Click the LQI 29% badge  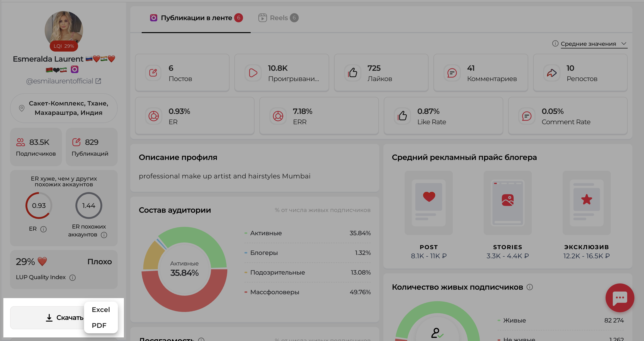(x=64, y=46)
